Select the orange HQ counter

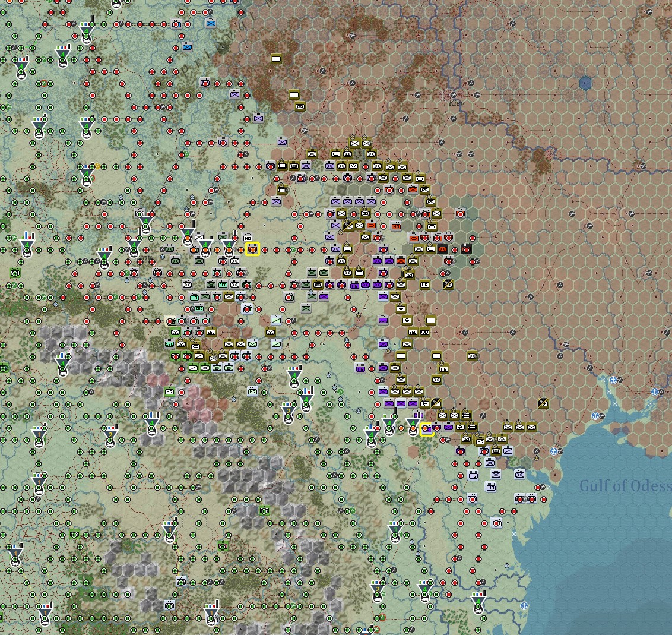tap(395, 226)
